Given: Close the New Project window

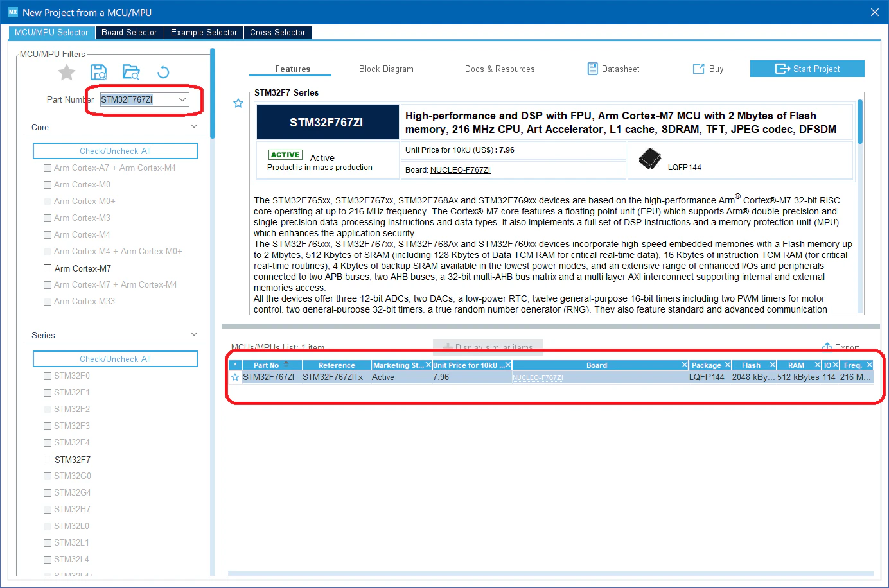Looking at the screenshot, I should pyautogui.click(x=874, y=12).
